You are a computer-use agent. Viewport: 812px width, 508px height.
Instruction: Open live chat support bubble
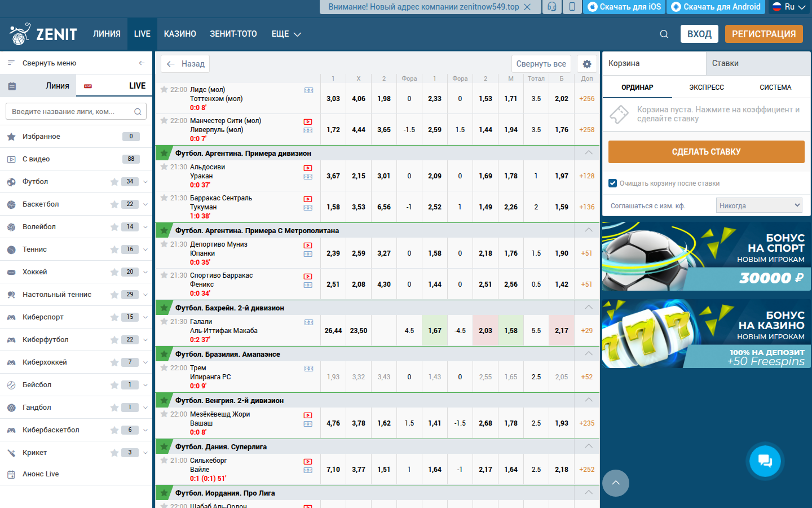coord(765,461)
